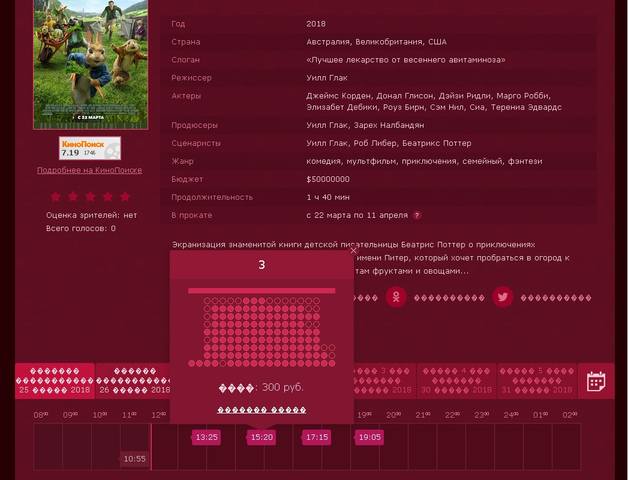Click the hall number 3 popup header
Image resolution: width=628 pixels, height=480 pixels.
(262, 265)
